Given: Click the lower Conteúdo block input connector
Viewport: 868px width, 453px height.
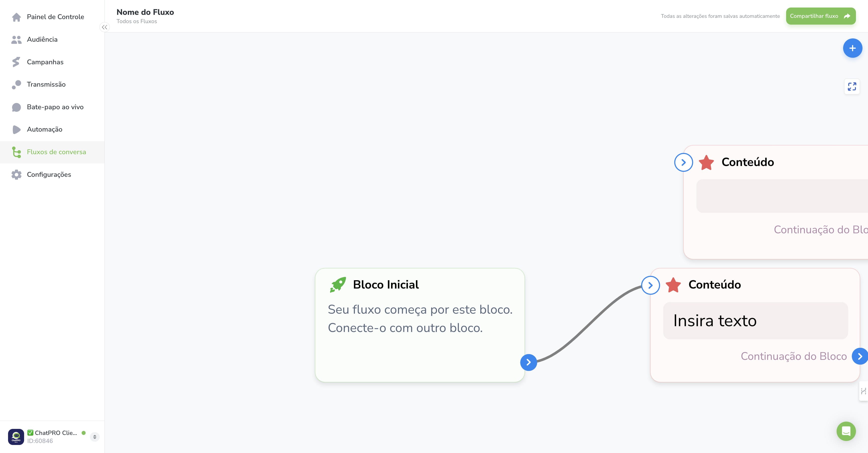Looking at the screenshot, I should pyautogui.click(x=650, y=285).
